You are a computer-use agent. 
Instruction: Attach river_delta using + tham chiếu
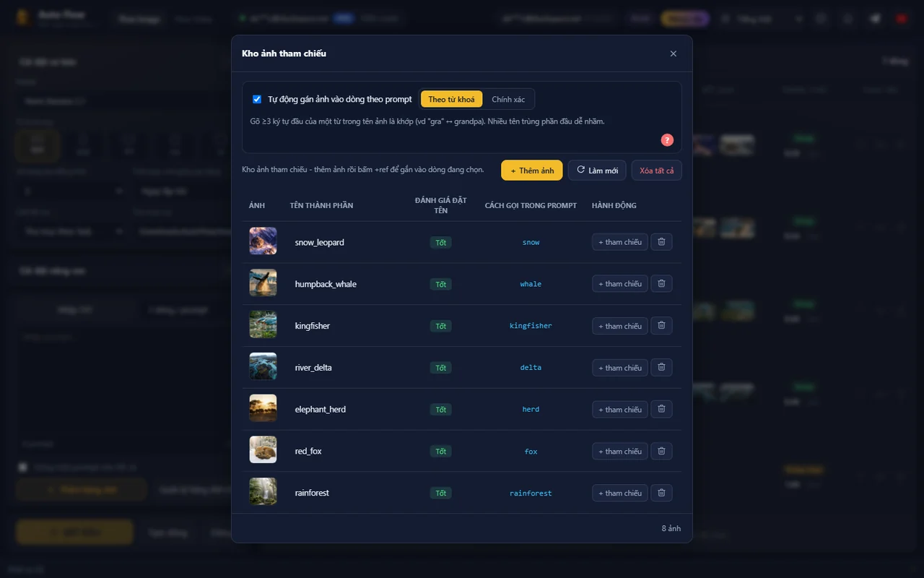[x=620, y=368]
